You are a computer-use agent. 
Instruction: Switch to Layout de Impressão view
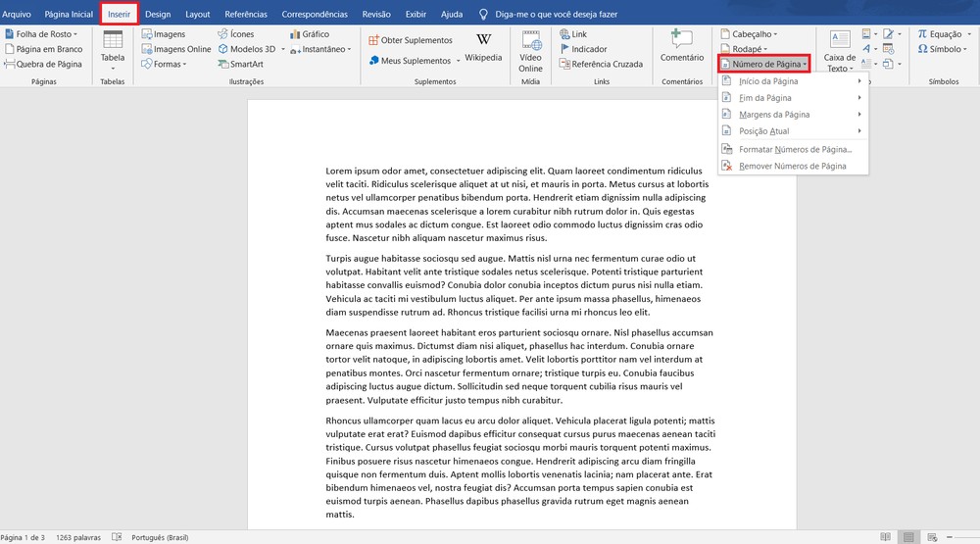[x=908, y=537]
